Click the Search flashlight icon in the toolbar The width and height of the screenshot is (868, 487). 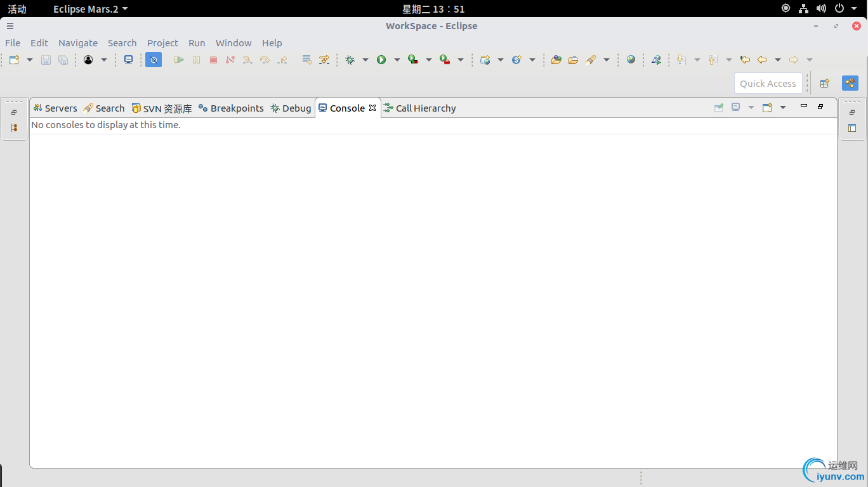pyautogui.click(x=591, y=60)
